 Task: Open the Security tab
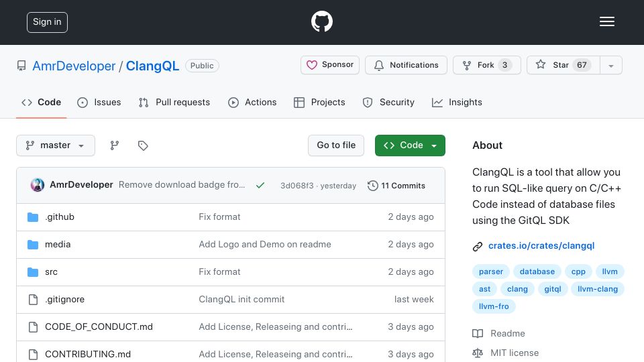click(x=388, y=103)
